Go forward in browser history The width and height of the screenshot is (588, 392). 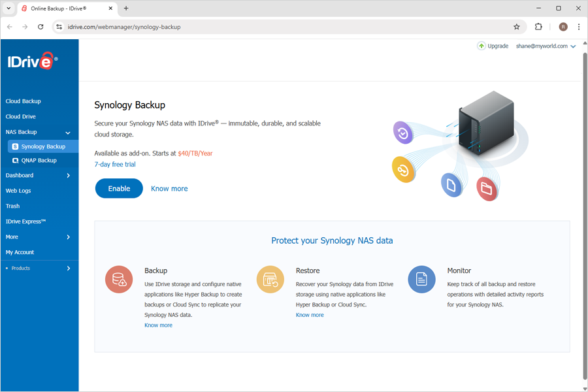tap(25, 27)
